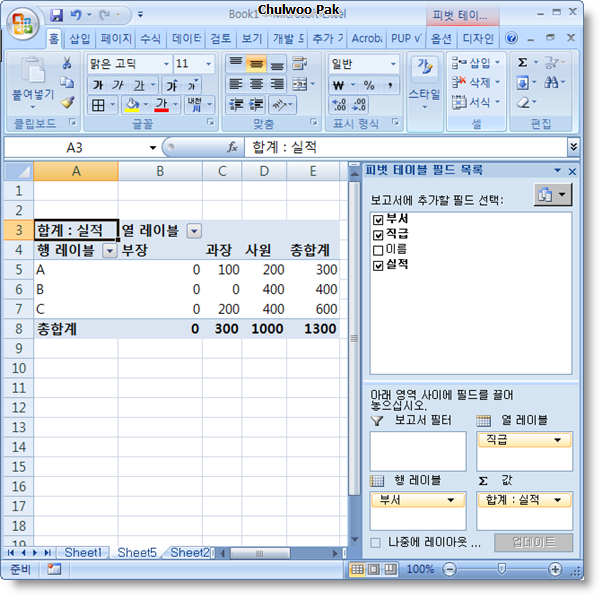The height and width of the screenshot is (596, 600).
Task: Align text to the middle vertically
Action: click(x=256, y=63)
